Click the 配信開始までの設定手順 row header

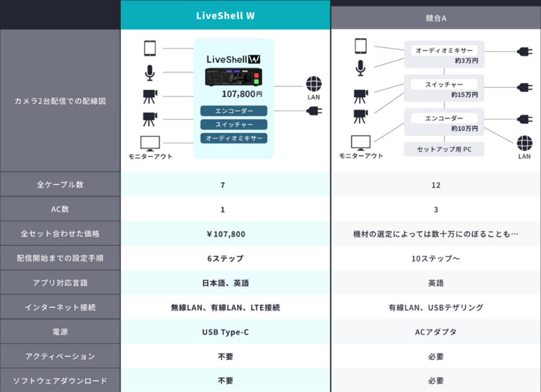point(60,258)
